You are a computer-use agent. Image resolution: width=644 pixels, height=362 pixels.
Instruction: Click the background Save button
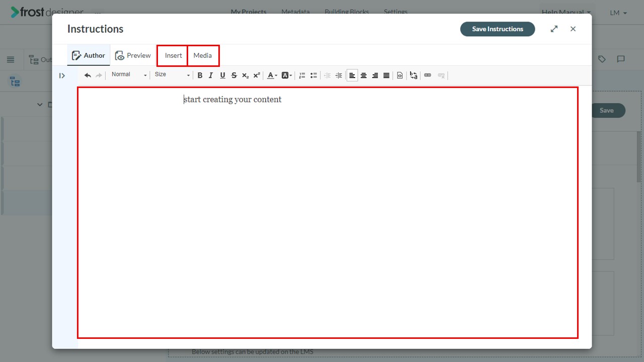(x=606, y=111)
